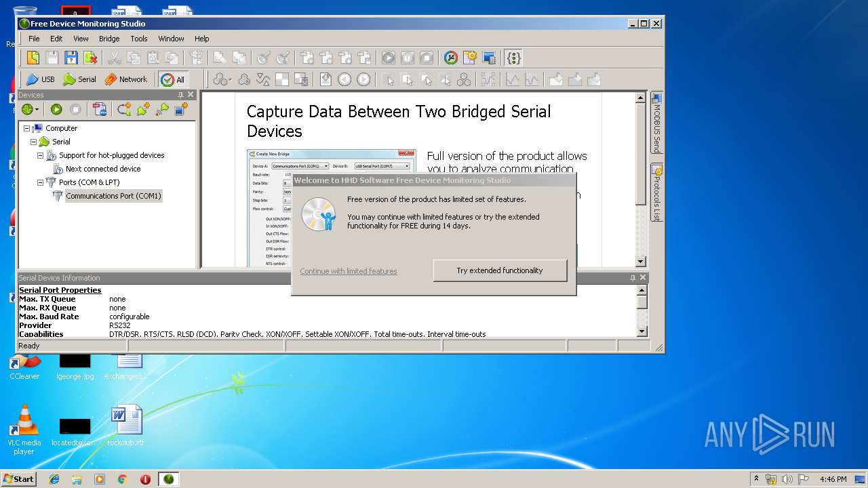Click the session configuration document icon in Devices
Screen dimensions: 868x488
tap(100, 109)
